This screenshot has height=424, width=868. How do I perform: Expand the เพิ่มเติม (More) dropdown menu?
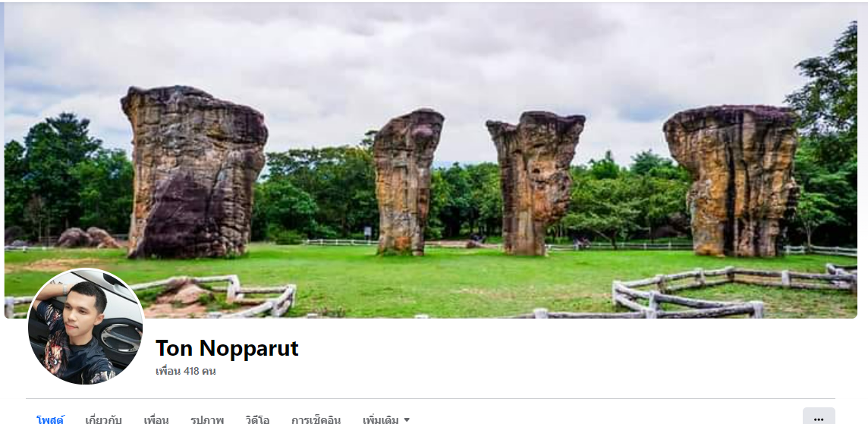tap(386, 419)
